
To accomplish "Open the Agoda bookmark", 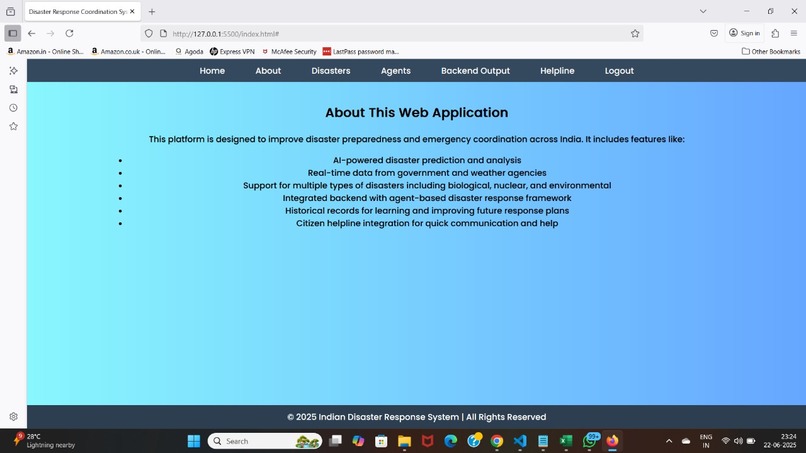I will [189, 51].
